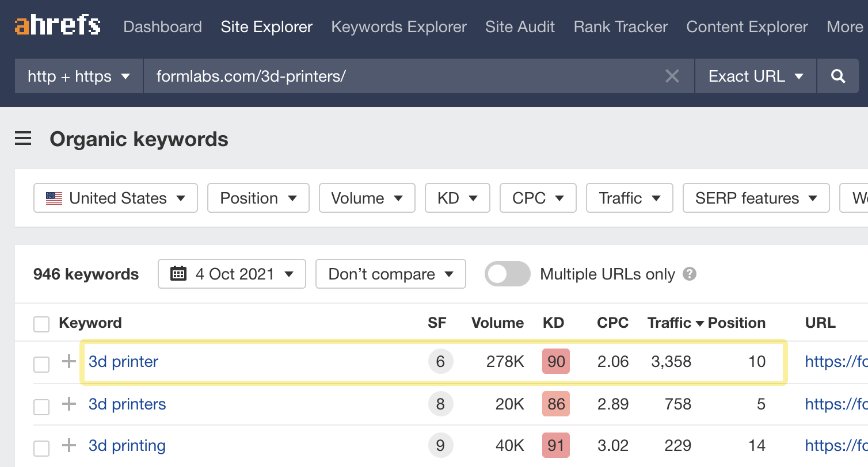Switch to Keywords Explorer
The image size is (868, 467).
pyautogui.click(x=398, y=26)
